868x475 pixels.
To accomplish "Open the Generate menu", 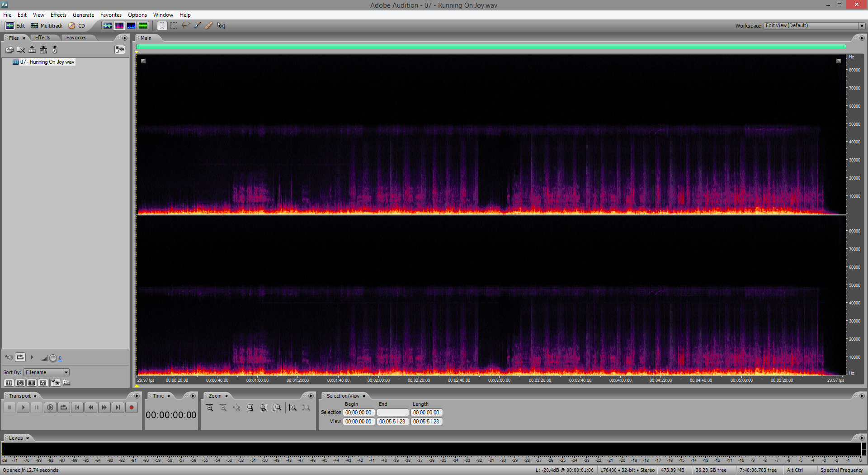I will tap(83, 15).
